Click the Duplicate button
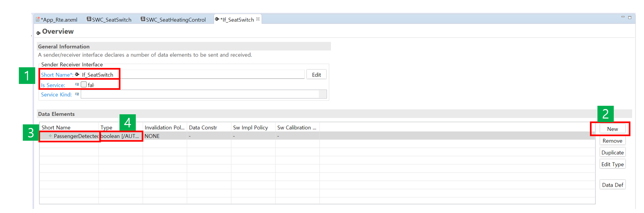 pos(612,153)
